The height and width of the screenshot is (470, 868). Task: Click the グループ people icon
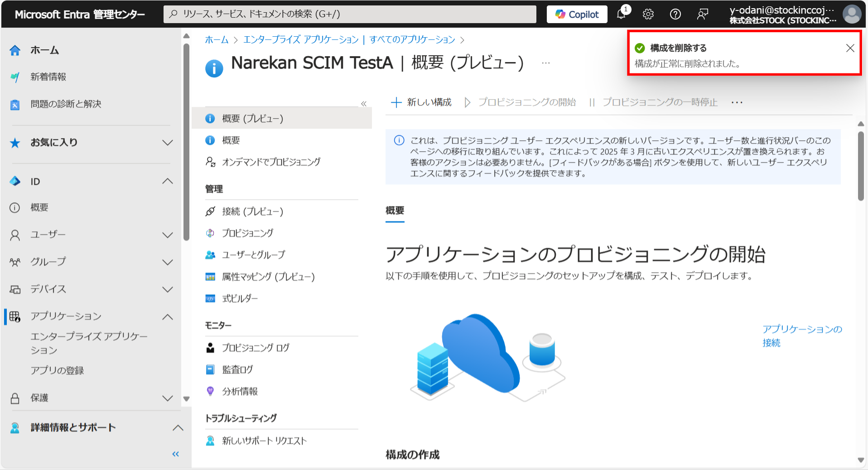[15, 262]
